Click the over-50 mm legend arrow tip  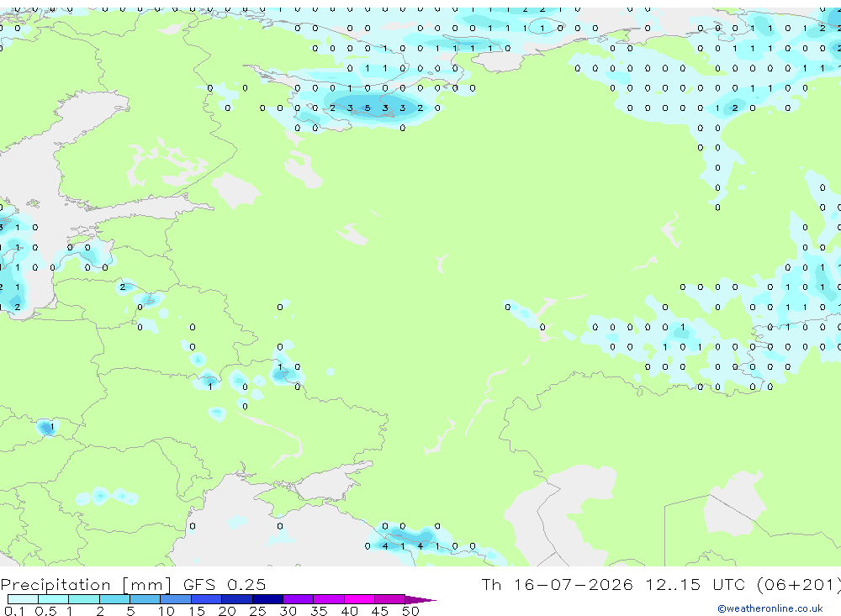tap(420, 599)
